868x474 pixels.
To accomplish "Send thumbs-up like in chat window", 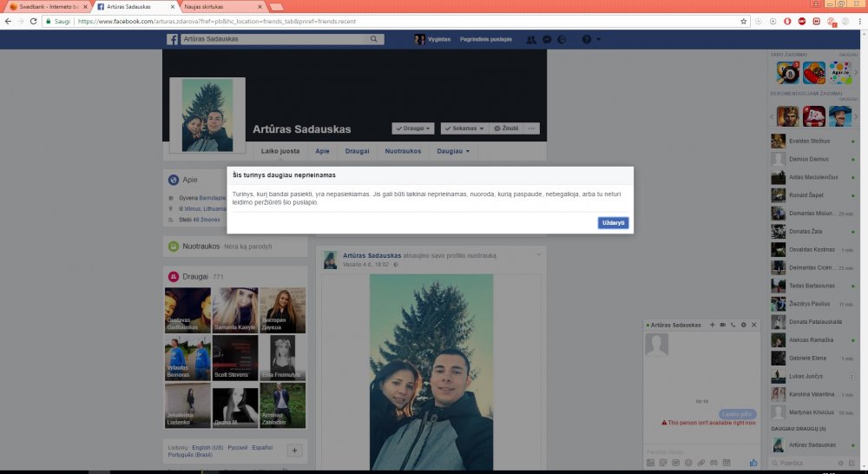I will (x=753, y=463).
